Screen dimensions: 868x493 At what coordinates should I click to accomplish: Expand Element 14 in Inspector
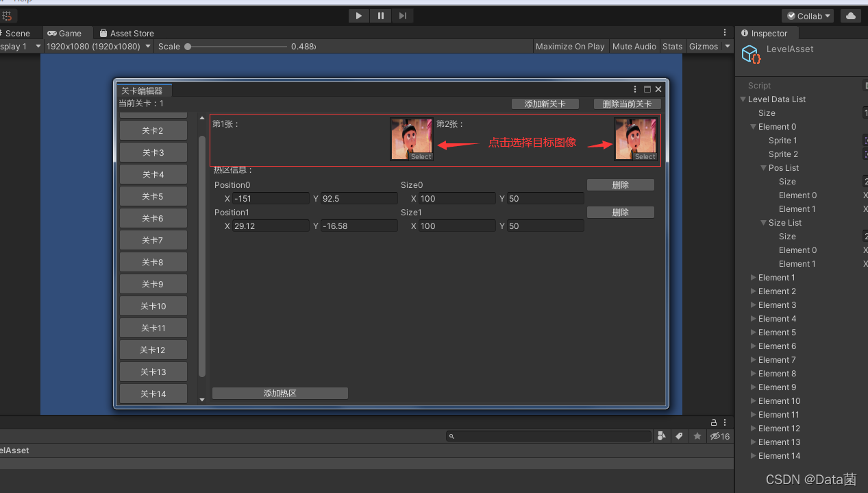[x=754, y=456]
